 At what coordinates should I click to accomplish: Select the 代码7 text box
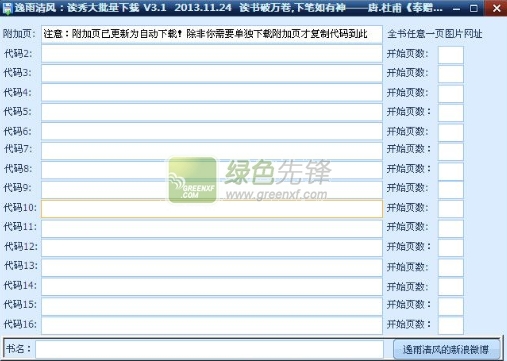212,151
